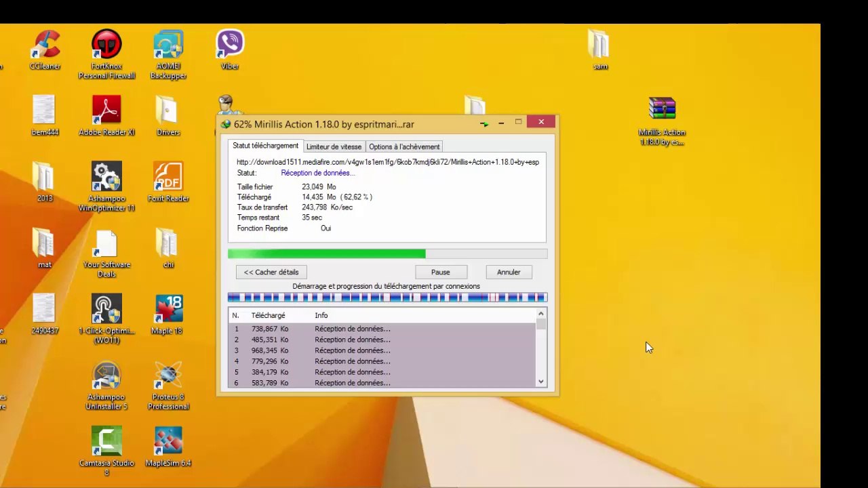
Task: Select the AOMEI Backupper desktop icon
Action: pyautogui.click(x=168, y=54)
